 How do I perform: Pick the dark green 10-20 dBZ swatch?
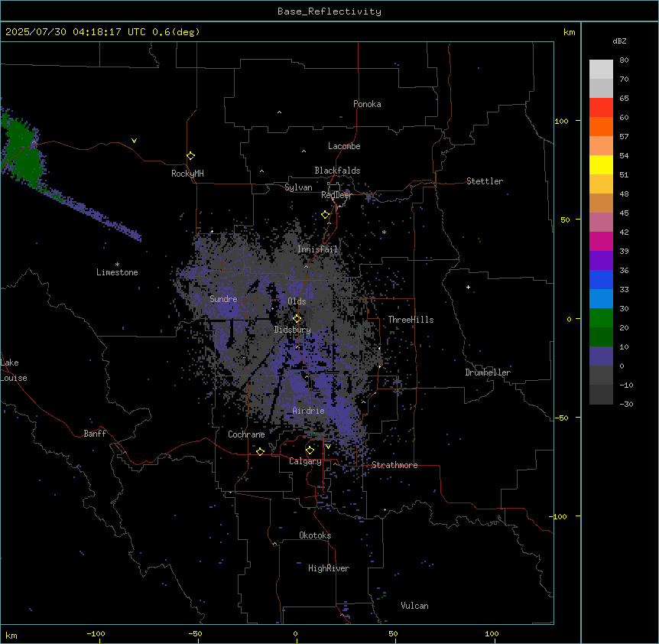[601, 337]
